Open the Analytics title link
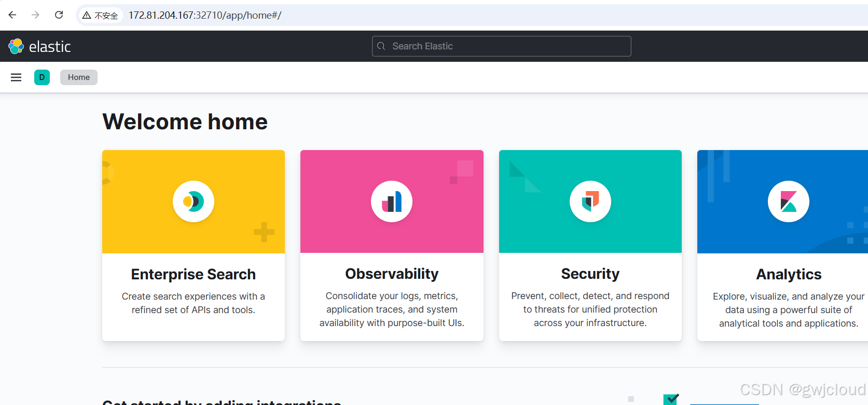 click(789, 274)
